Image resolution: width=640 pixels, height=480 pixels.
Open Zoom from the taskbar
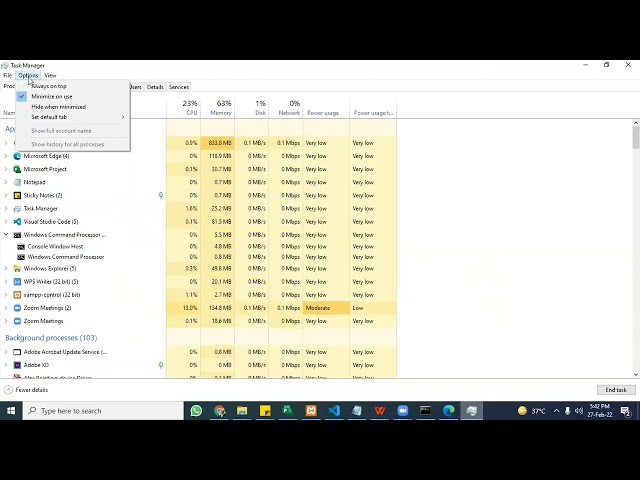(x=402, y=411)
